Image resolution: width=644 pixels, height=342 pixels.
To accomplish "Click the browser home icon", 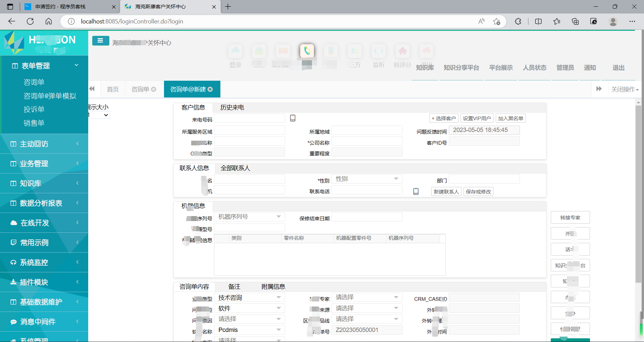I will point(49,21).
